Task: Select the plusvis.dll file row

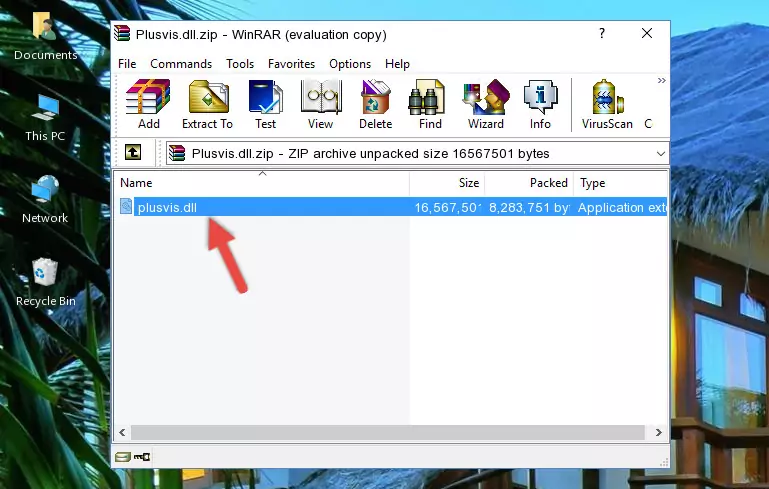Action: point(392,207)
